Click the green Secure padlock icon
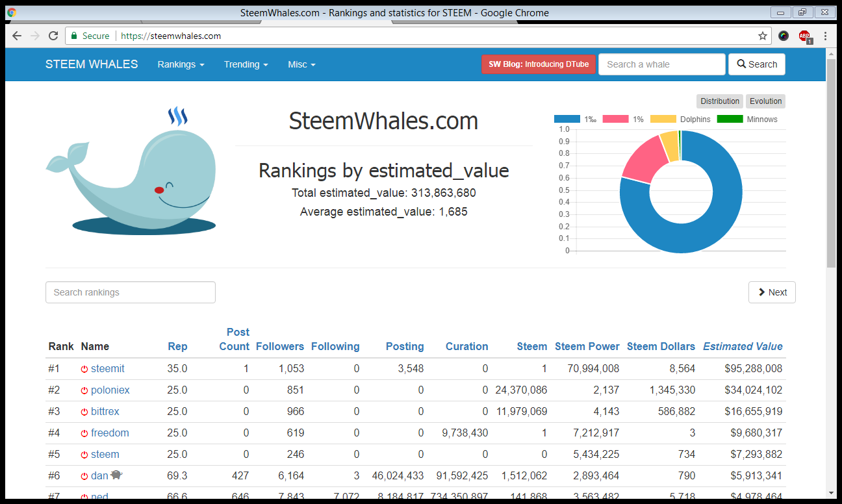The height and width of the screenshot is (504, 842). point(74,36)
